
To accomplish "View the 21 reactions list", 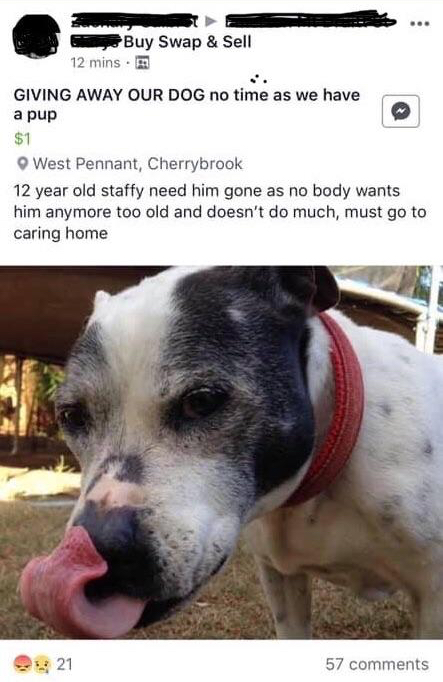I will click(x=65, y=664).
